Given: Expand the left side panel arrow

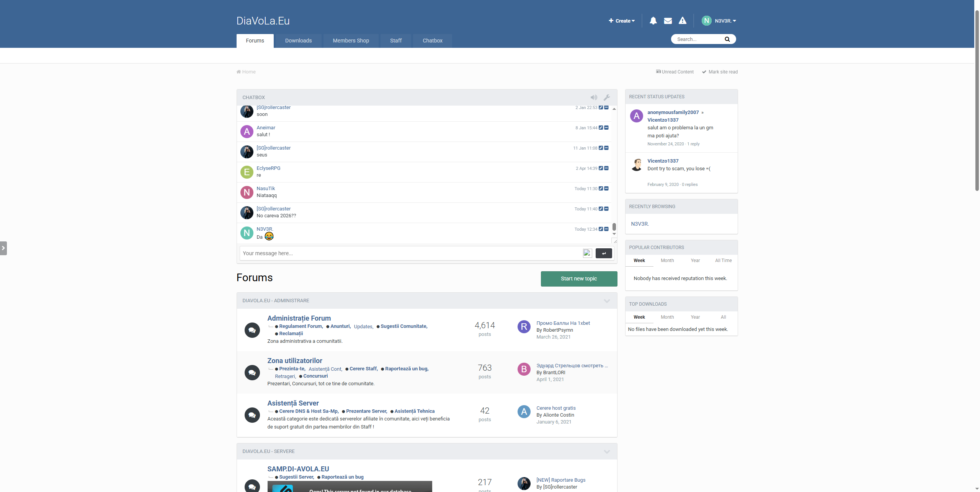Looking at the screenshot, I should coord(3,248).
